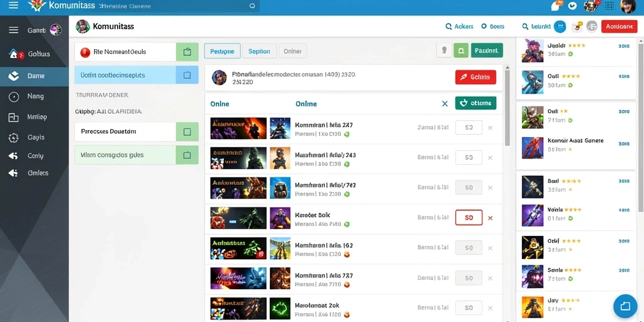Screen dimensions: 644x322
Task: Select the Dame item in sidebar
Action: 34,76
